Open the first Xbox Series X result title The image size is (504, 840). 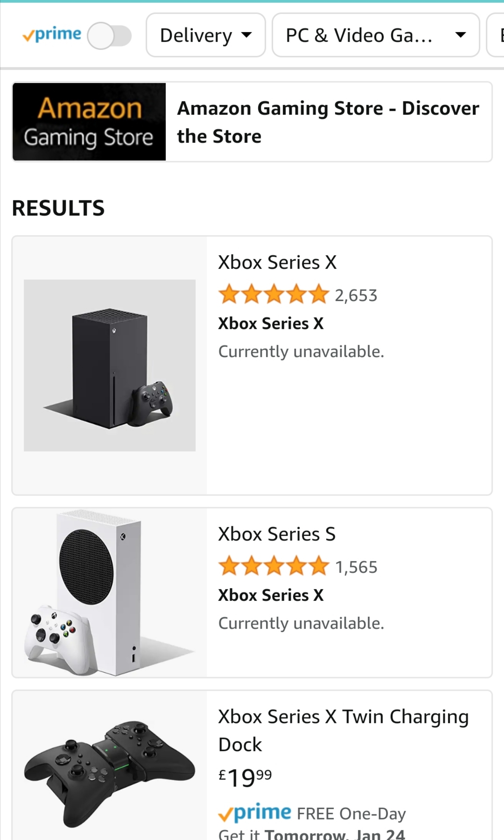point(277,262)
